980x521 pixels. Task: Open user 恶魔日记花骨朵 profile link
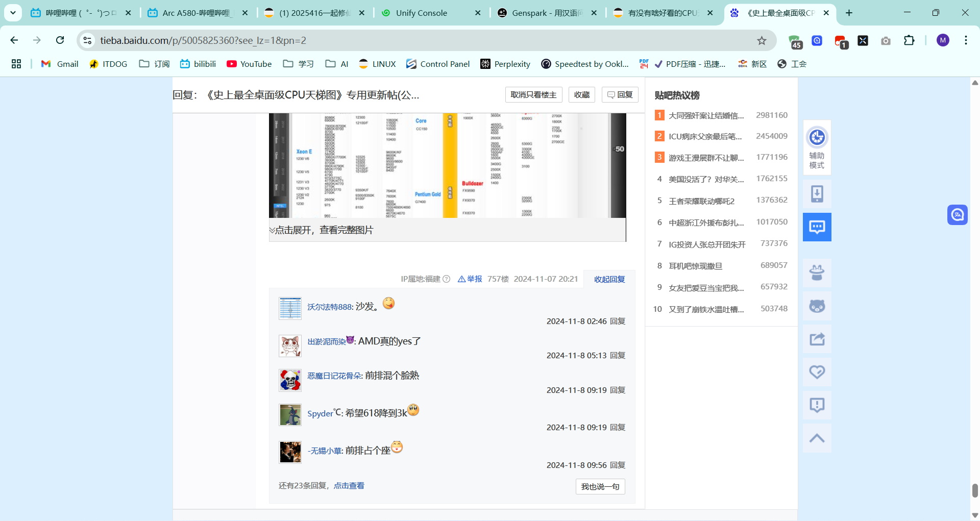pyautogui.click(x=334, y=376)
